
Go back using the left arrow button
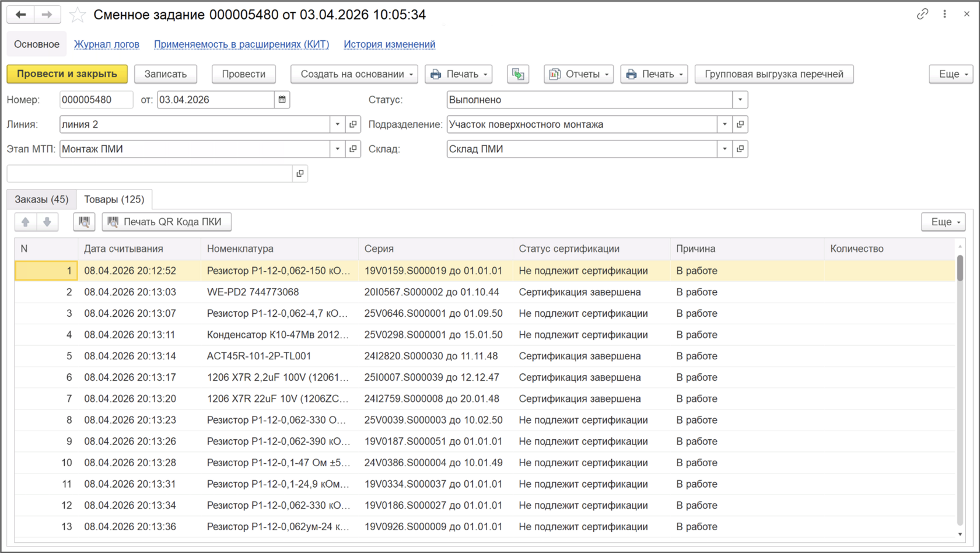click(x=21, y=15)
